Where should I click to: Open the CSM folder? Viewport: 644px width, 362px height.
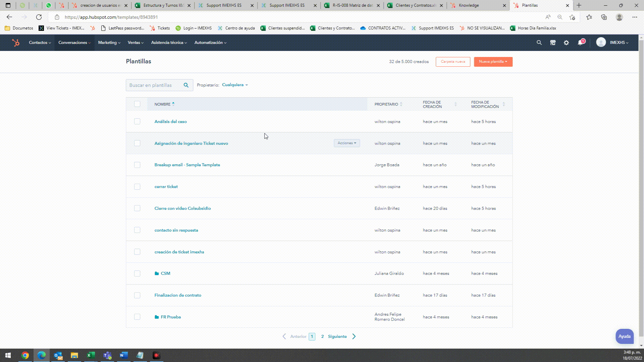point(165,274)
